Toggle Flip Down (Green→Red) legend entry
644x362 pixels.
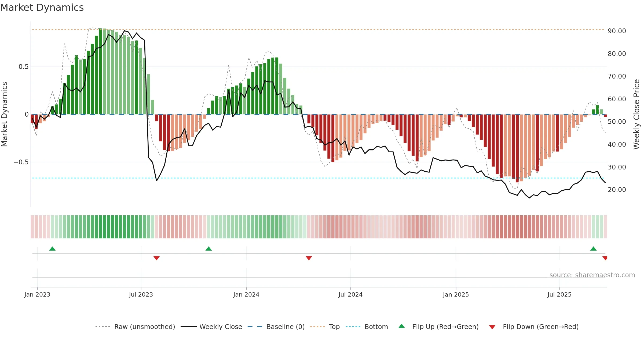[x=534, y=327]
